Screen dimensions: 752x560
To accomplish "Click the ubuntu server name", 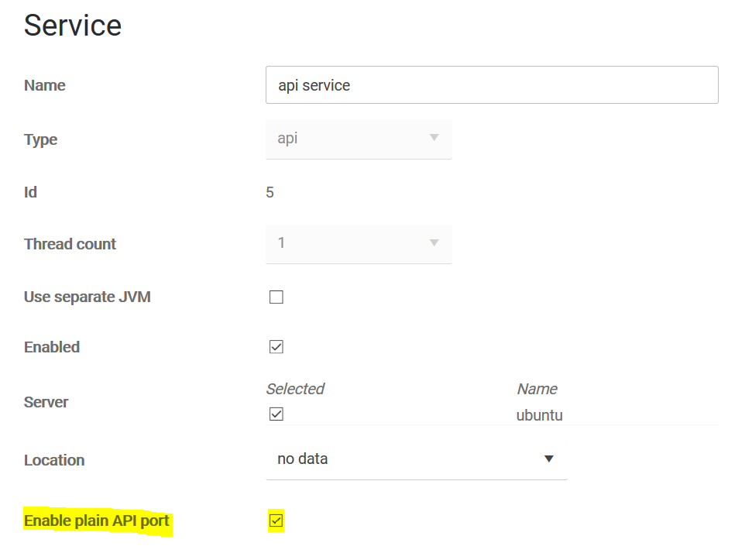I will tap(539, 415).
